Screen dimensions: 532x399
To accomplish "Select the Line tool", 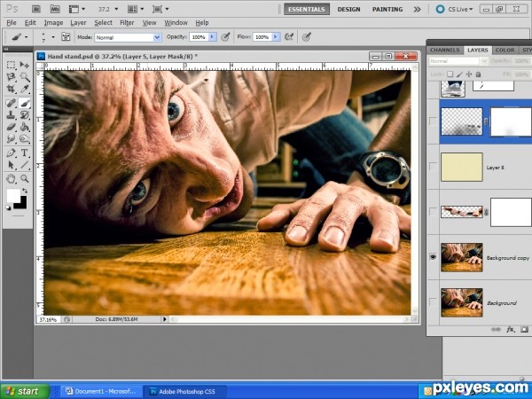I will (25, 165).
